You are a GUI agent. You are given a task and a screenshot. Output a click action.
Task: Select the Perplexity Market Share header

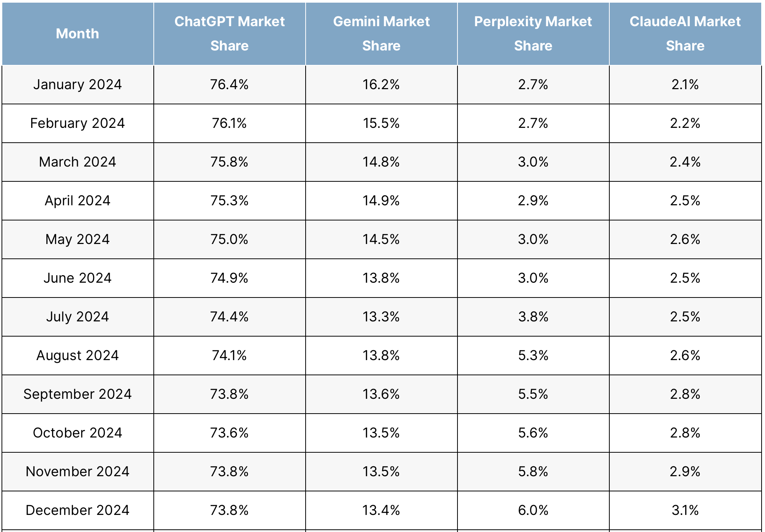[533, 34]
